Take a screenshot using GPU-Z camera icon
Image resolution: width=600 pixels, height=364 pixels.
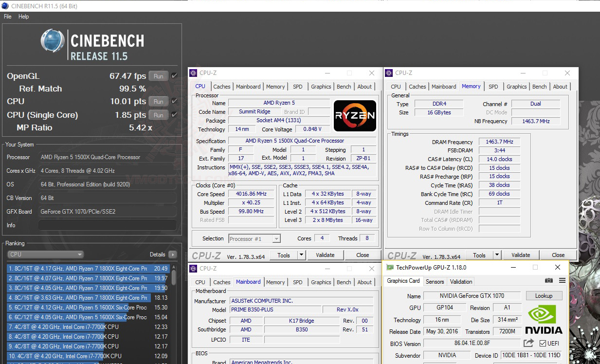pos(549,281)
